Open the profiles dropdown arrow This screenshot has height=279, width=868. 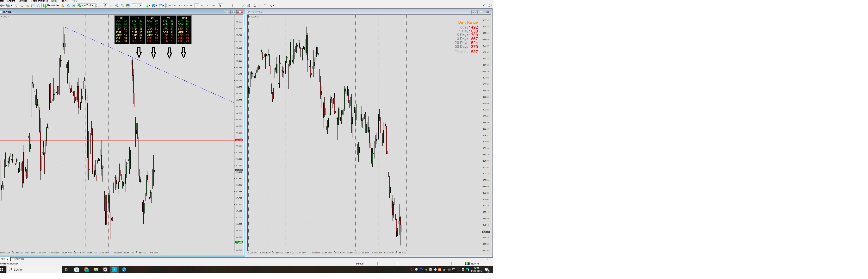11,6
